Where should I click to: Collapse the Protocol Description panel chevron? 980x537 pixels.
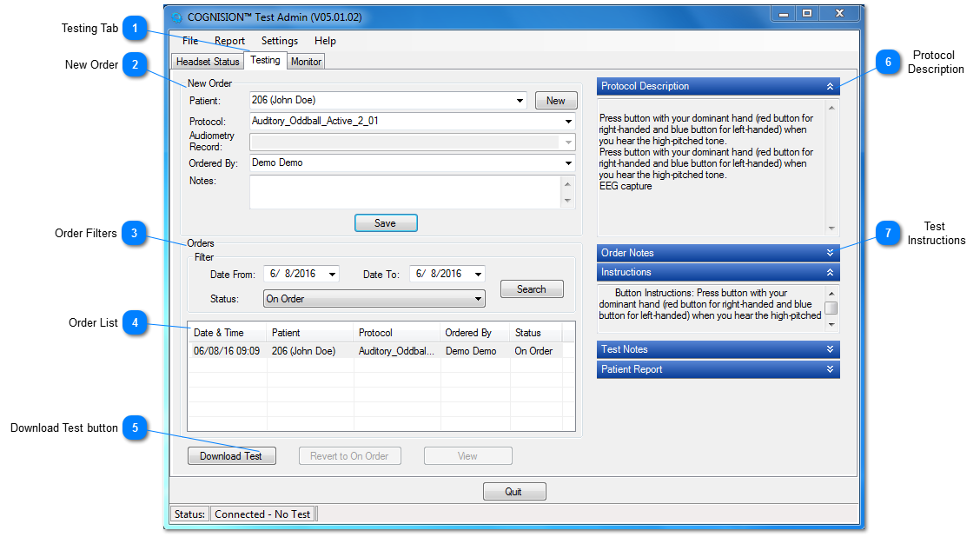pyautogui.click(x=830, y=87)
